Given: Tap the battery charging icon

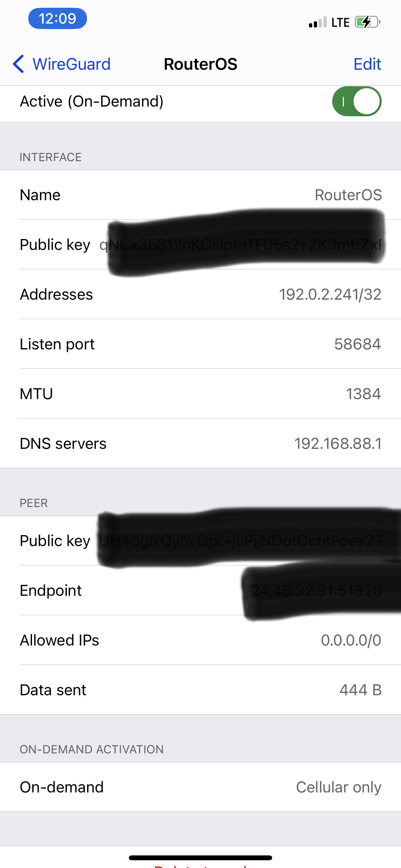Looking at the screenshot, I should 367,22.
